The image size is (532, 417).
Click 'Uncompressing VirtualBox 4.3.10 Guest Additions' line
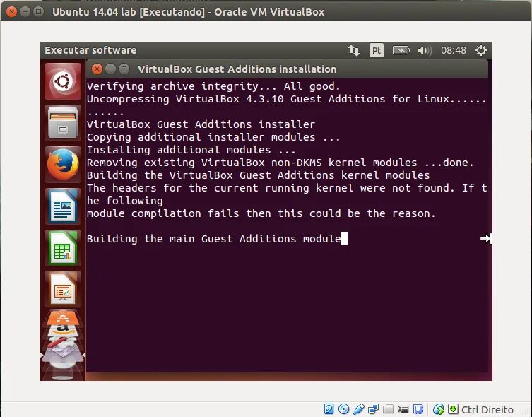[x=287, y=99]
